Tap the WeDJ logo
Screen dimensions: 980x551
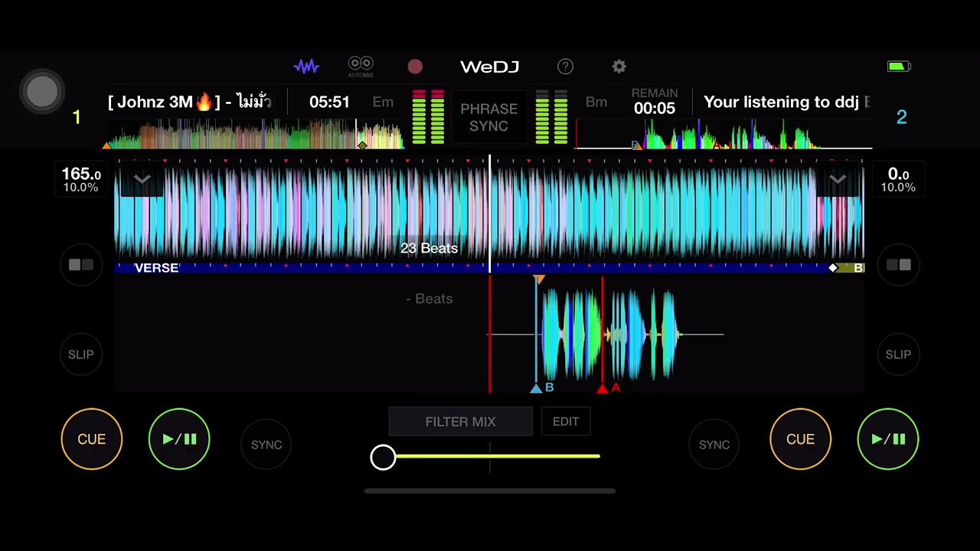pyautogui.click(x=489, y=67)
